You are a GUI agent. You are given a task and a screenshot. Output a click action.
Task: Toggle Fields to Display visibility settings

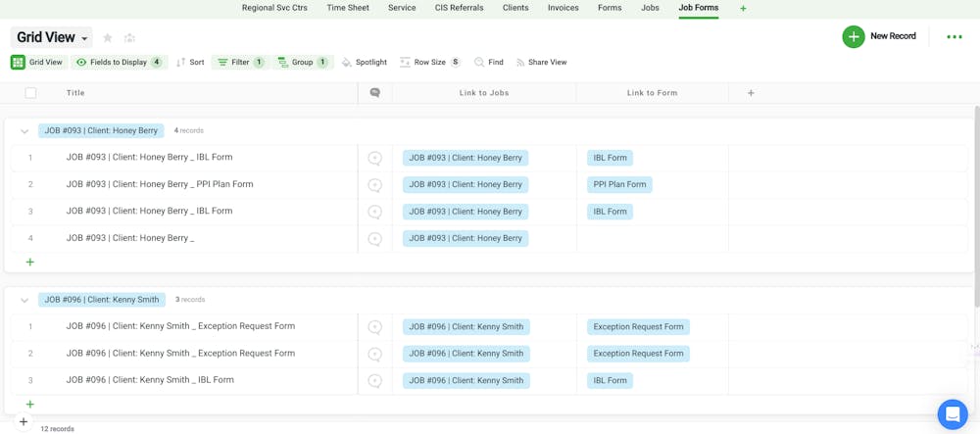[x=119, y=63]
